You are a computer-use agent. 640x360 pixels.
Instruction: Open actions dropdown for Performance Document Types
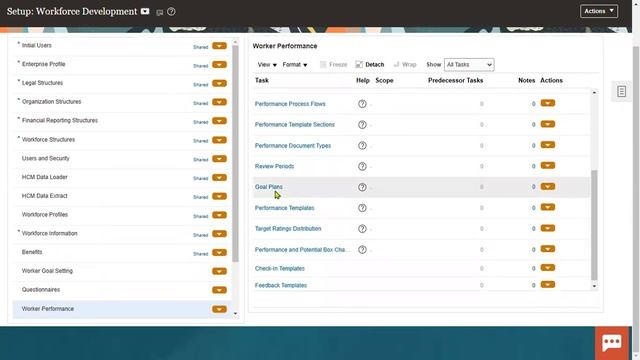[x=548, y=145]
